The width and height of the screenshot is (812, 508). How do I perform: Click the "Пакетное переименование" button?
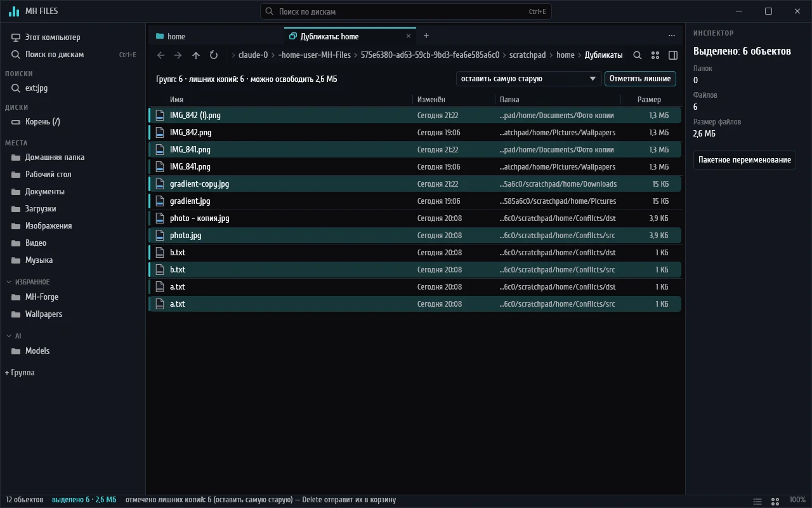[745, 159]
